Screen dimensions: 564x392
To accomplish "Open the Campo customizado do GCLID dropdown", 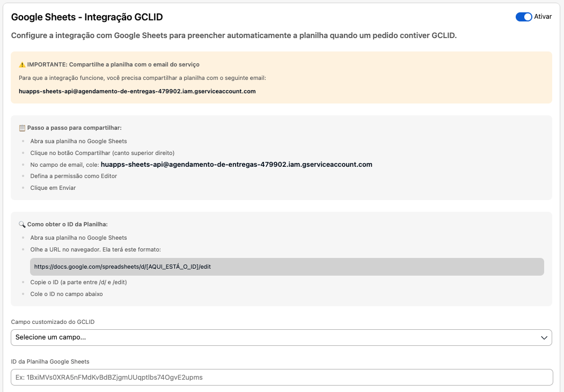I will point(281,337).
